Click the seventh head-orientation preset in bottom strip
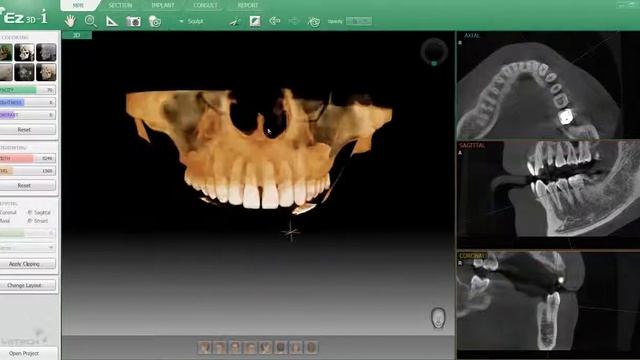Viewport: 640px width, 360px height. pos(296,347)
